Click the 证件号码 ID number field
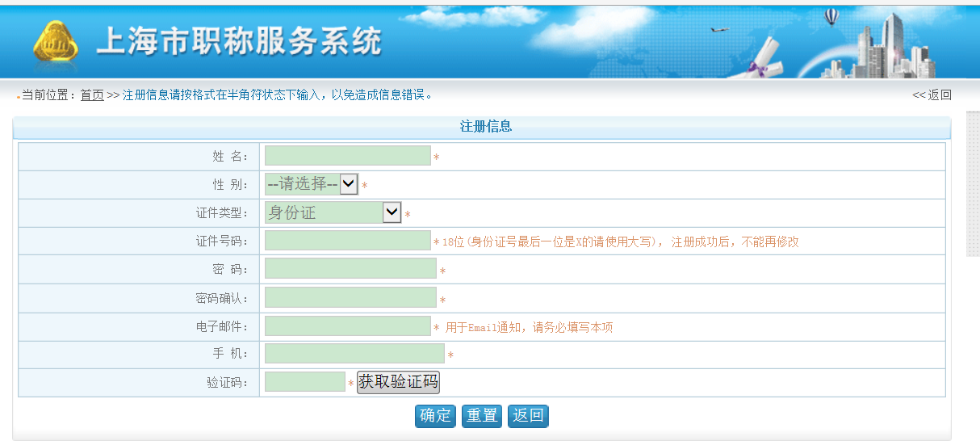 [x=347, y=241]
